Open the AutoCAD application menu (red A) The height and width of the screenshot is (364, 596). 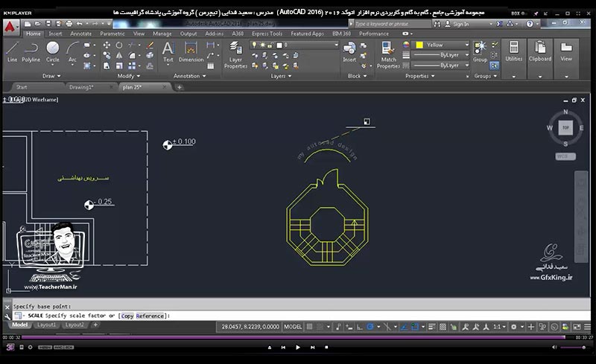pos(10,27)
